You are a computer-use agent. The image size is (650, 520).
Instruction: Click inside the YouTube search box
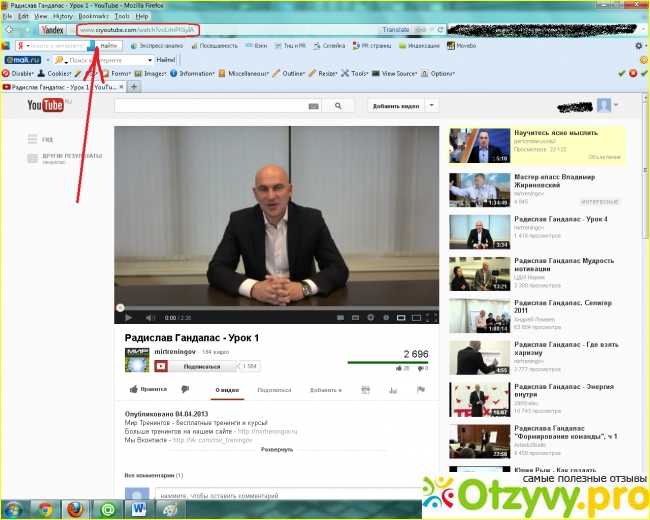[x=210, y=106]
